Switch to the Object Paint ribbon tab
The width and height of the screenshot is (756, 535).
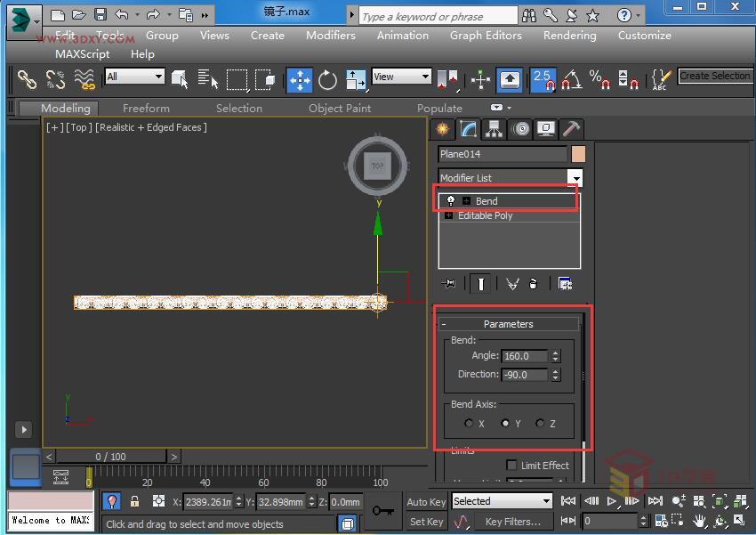tap(339, 108)
